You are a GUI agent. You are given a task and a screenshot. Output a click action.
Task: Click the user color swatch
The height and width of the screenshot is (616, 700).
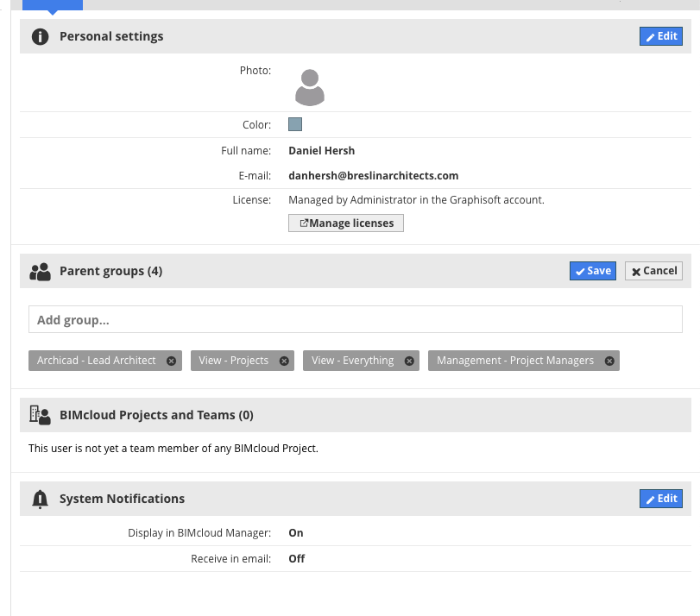[x=295, y=124]
